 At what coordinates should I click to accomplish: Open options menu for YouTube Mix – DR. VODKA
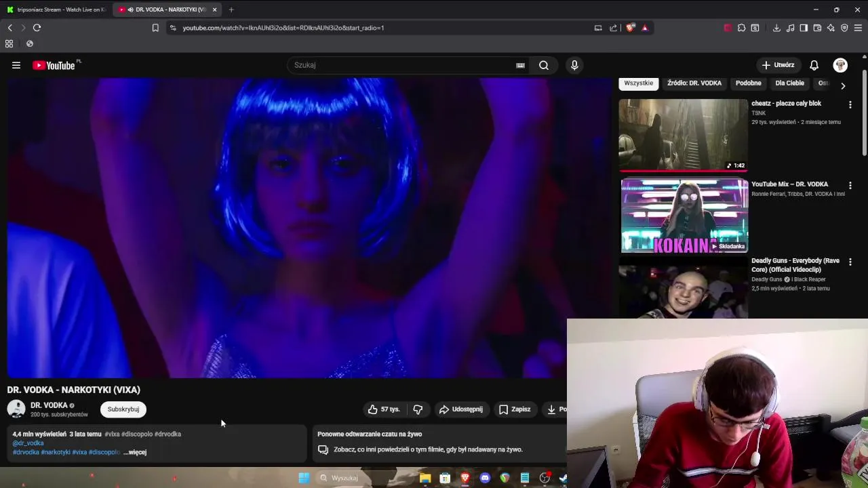[850, 184]
